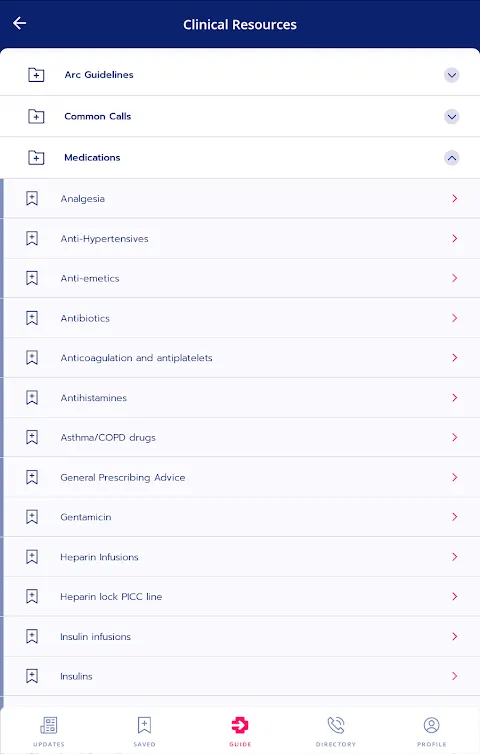The image size is (480, 754).
Task: Click the Arc Guidelines folder icon
Action: [36, 75]
